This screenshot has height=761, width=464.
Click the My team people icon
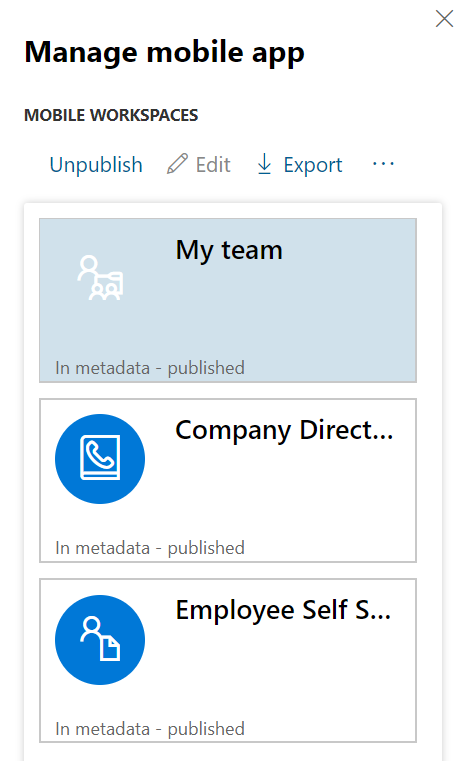[x=100, y=278]
